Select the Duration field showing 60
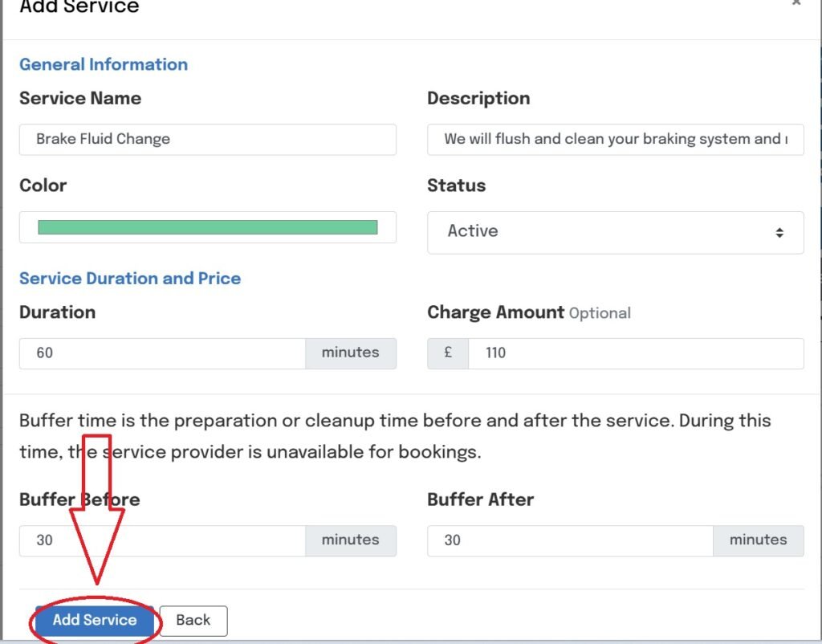 pos(162,353)
